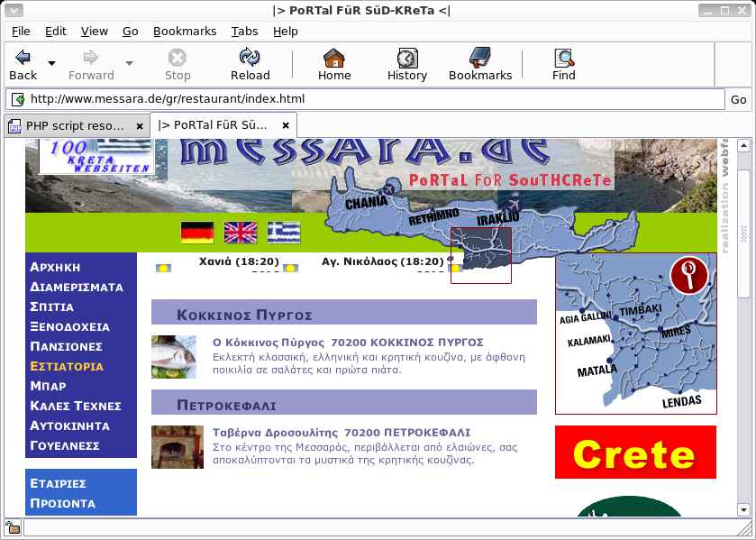This screenshot has width=756, height=540.
Task: Switch to the PHP script resources tab
Action: point(76,125)
